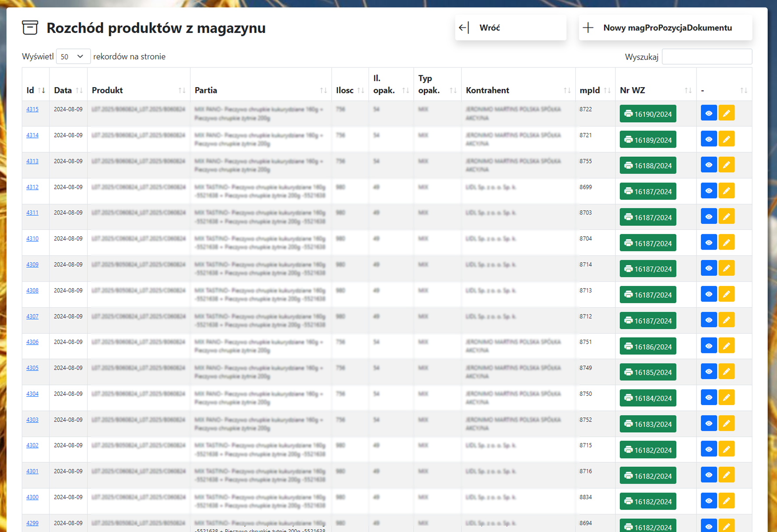Click the archive box icon beside the title
Image resolution: width=777 pixels, height=532 pixels.
click(30, 28)
